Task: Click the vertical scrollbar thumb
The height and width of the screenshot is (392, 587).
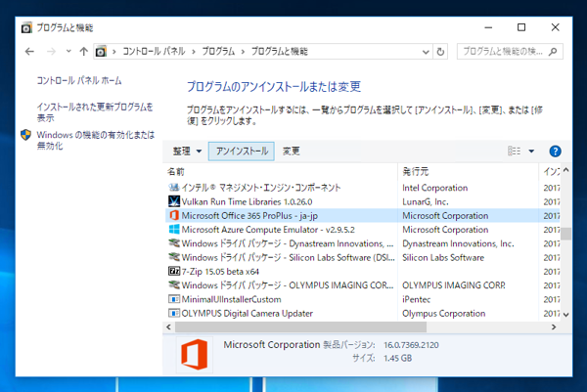Action: tap(566, 234)
